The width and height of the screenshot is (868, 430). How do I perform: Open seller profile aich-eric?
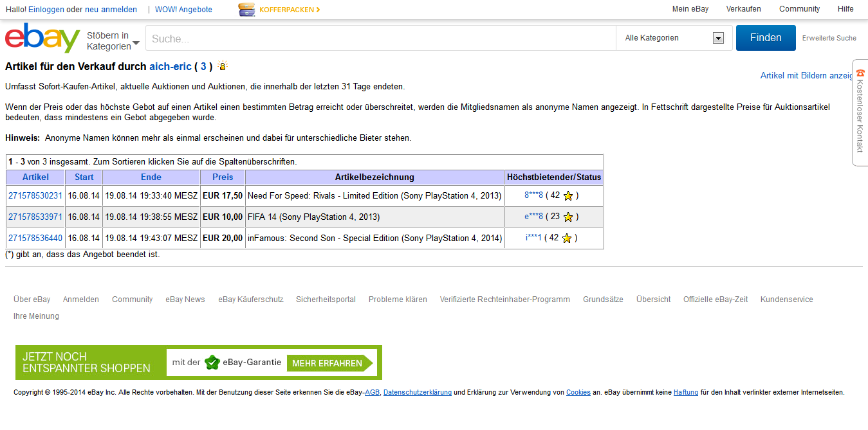coord(171,66)
